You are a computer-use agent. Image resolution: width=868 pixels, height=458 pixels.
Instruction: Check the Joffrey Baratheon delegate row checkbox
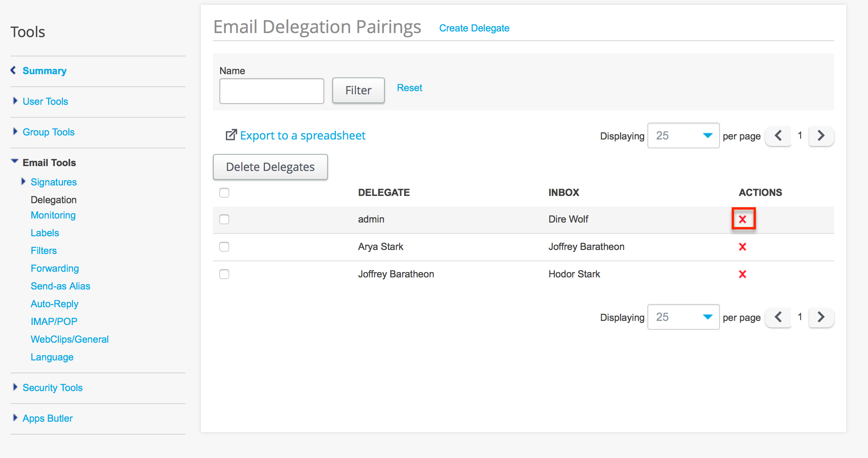click(224, 274)
